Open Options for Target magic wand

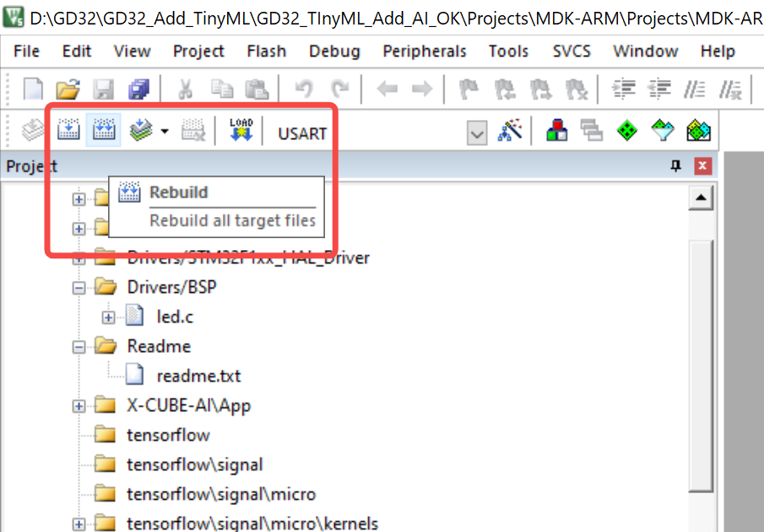click(x=510, y=130)
